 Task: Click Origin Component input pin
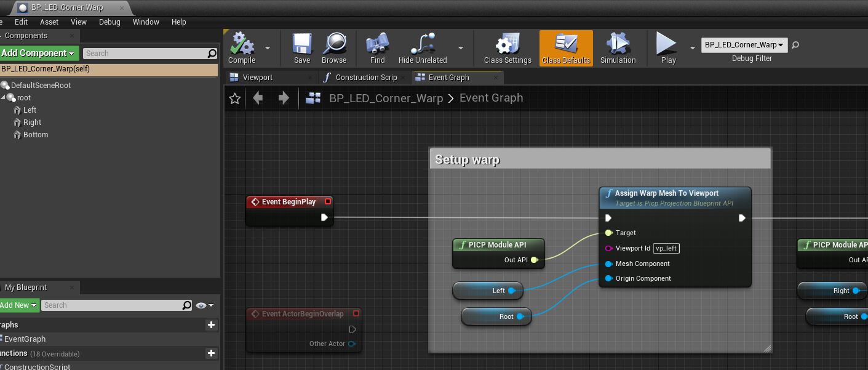pyautogui.click(x=608, y=278)
